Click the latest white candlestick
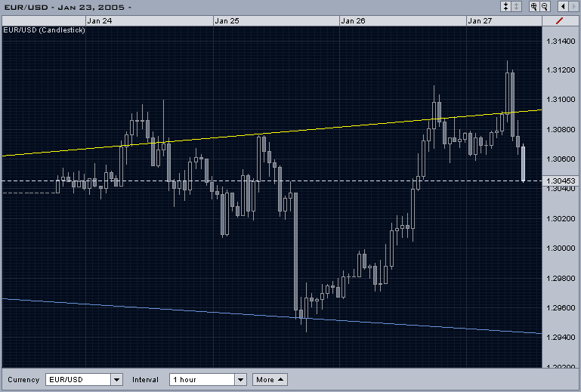This screenshot has height=392, width=581. click(523, 163)
